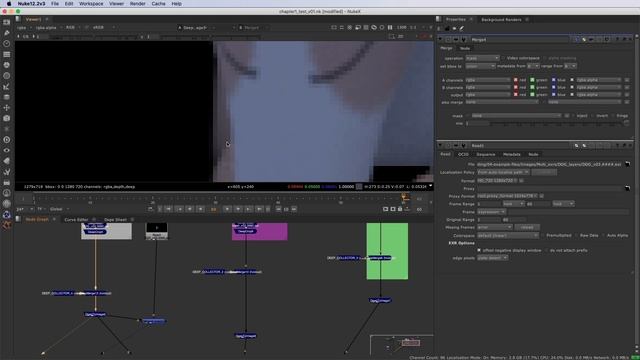Open the Time nodes clock icon
640x360 pixels.
click(x=7, y=43)
